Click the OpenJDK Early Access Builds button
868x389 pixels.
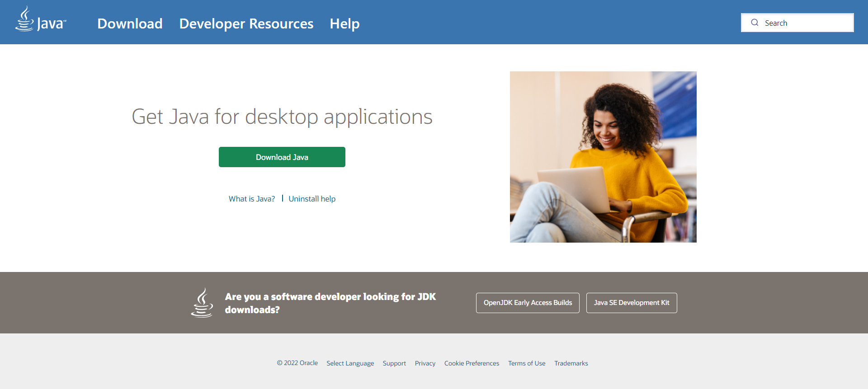point(528,303)
